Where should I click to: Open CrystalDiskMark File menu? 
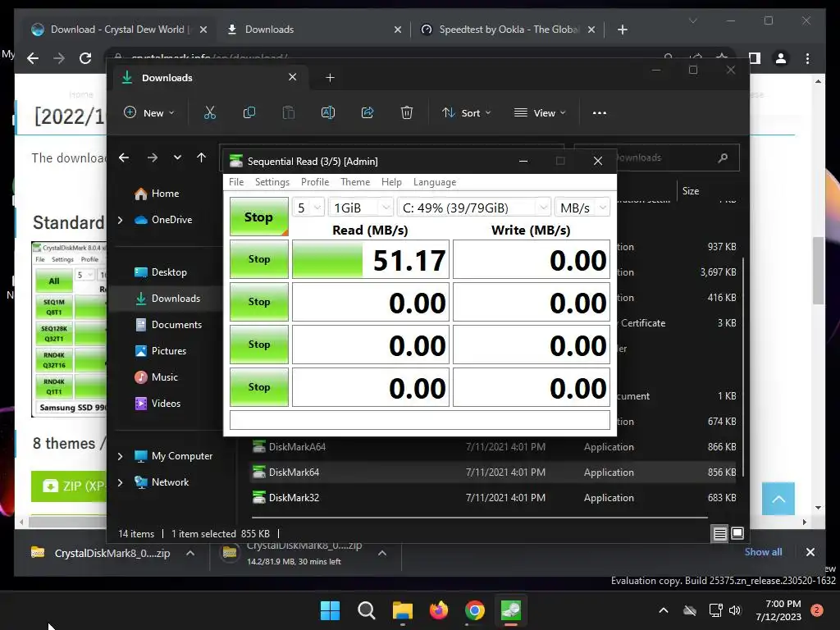click(236, 182)
